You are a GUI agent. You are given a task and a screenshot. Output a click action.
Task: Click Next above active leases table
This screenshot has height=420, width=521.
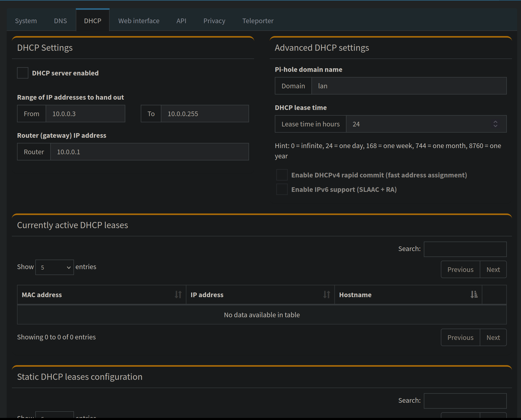493,269
